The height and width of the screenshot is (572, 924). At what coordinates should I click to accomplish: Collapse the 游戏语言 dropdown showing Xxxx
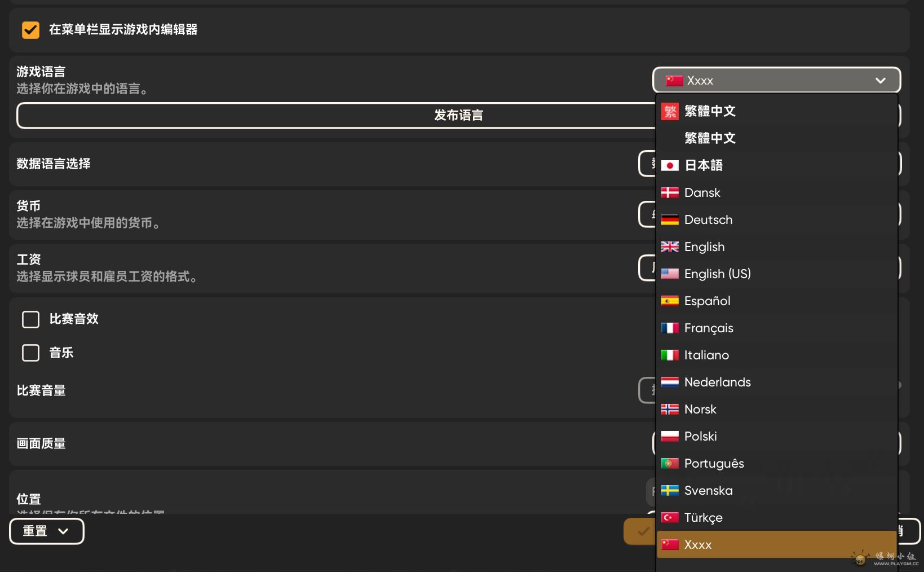(776, 80)
